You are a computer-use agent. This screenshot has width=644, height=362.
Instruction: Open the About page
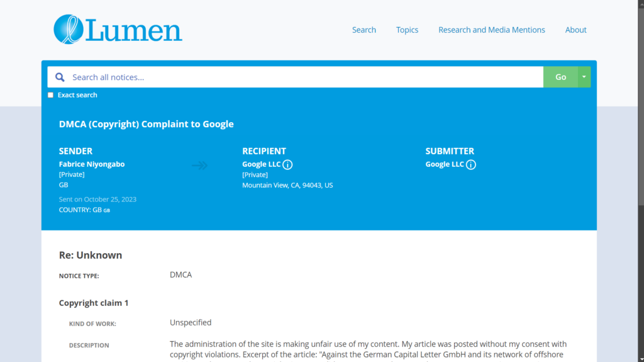(x=575, y=30)
